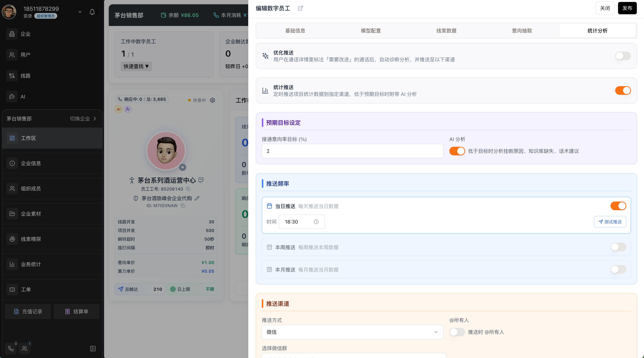Click the 接通意向率目标 input field
Image resolution: width=644 pixels, height=358 pixels.
pyautogui.click(x=352, y=151)
